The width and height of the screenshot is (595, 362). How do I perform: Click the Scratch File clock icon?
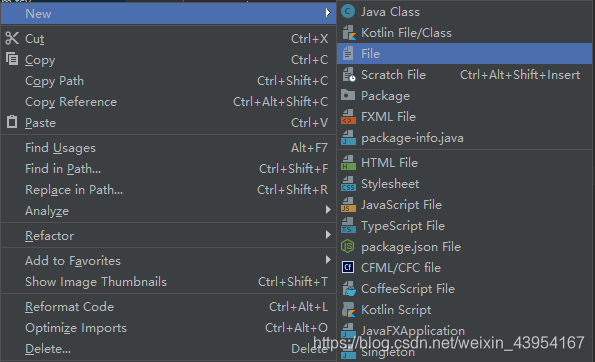point(349,75)
